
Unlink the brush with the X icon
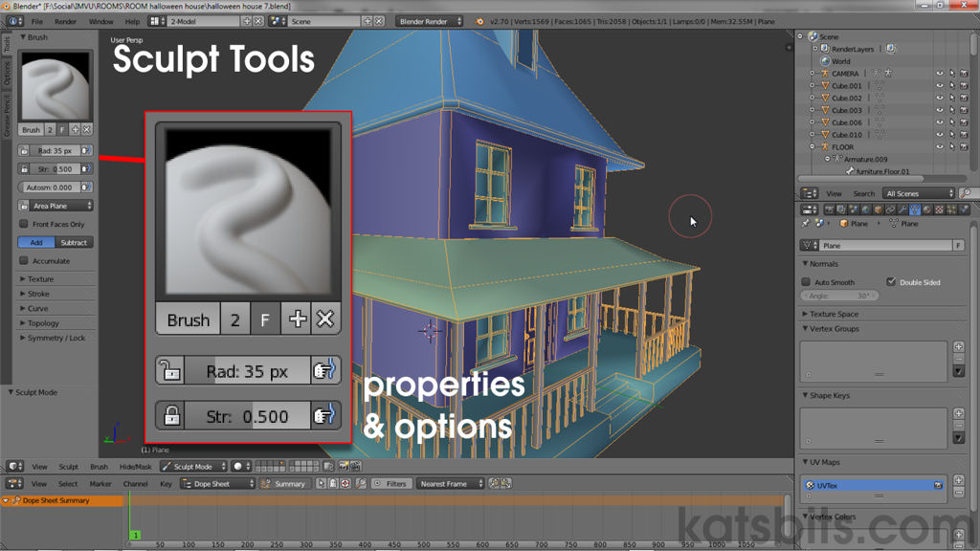(x=87, y=129)
